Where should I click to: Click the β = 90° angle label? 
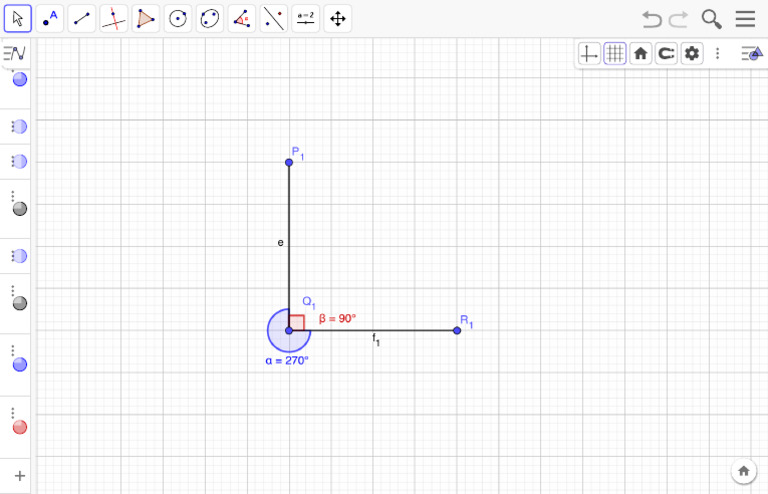click(x=337, y=319)
